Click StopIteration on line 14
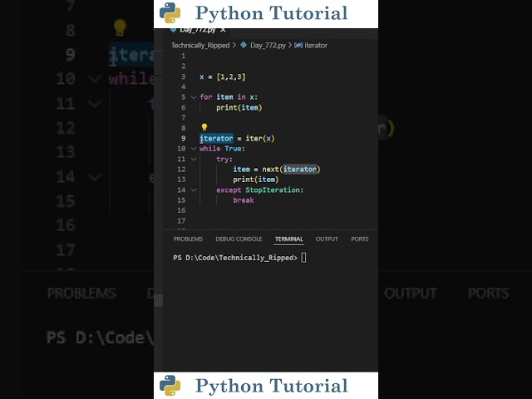 coord(273,190)
